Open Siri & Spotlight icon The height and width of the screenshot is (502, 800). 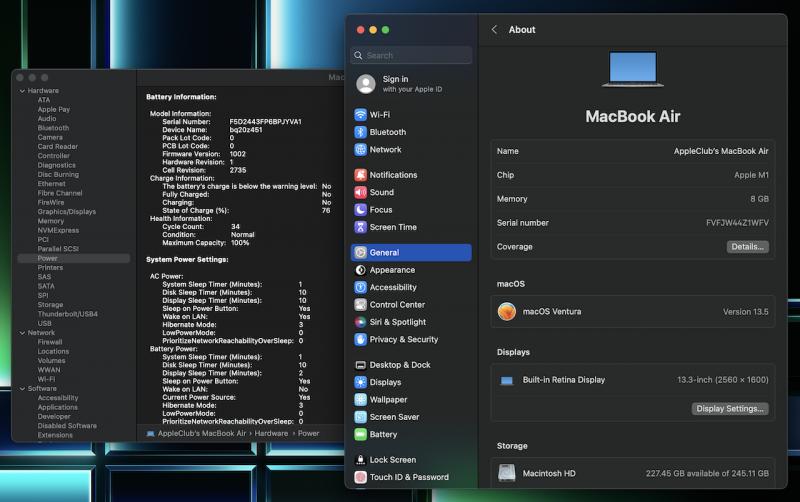coord(360,322)
